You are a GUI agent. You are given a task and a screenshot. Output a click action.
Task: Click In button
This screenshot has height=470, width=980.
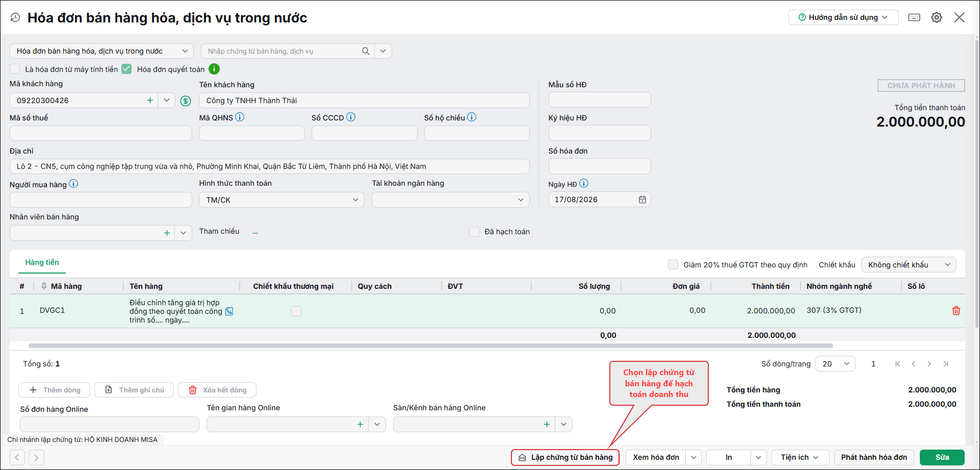pos(729,457)
